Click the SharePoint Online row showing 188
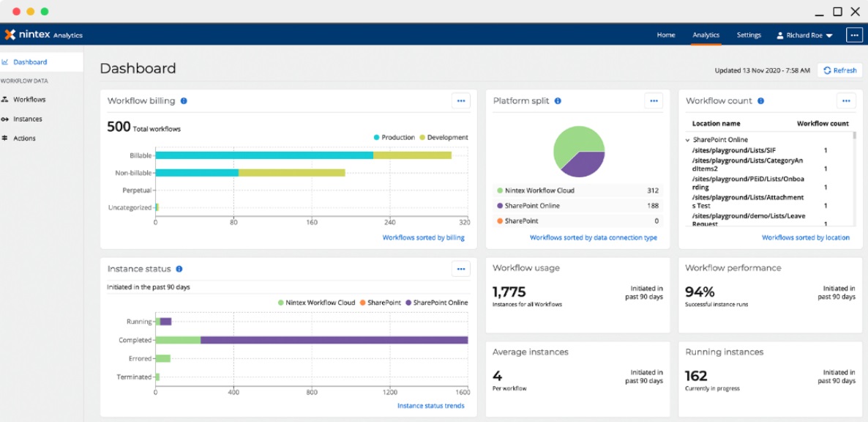This screenshot has height=422, width=868. pyautogui.click(x=578, y=206)
